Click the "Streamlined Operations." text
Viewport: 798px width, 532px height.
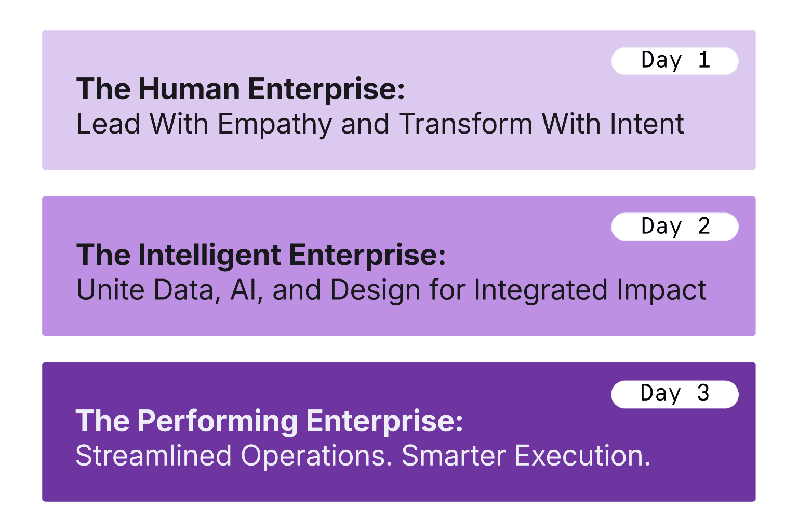click(x=234, y=456)
